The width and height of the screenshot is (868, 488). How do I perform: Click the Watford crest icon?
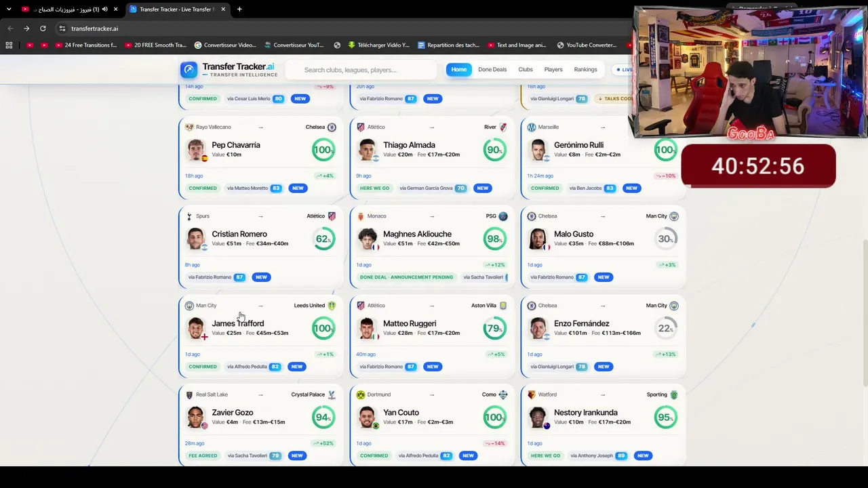(532, 394)
